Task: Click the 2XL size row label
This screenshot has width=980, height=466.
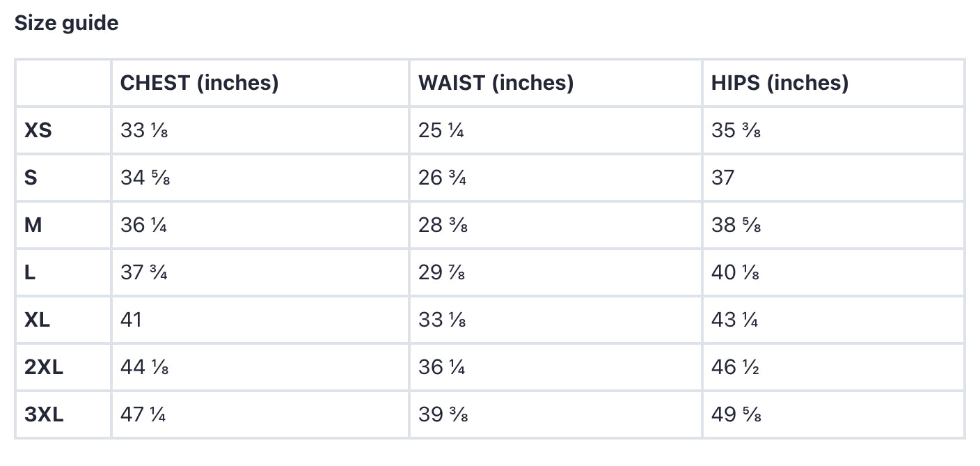Action: point(44,367)
